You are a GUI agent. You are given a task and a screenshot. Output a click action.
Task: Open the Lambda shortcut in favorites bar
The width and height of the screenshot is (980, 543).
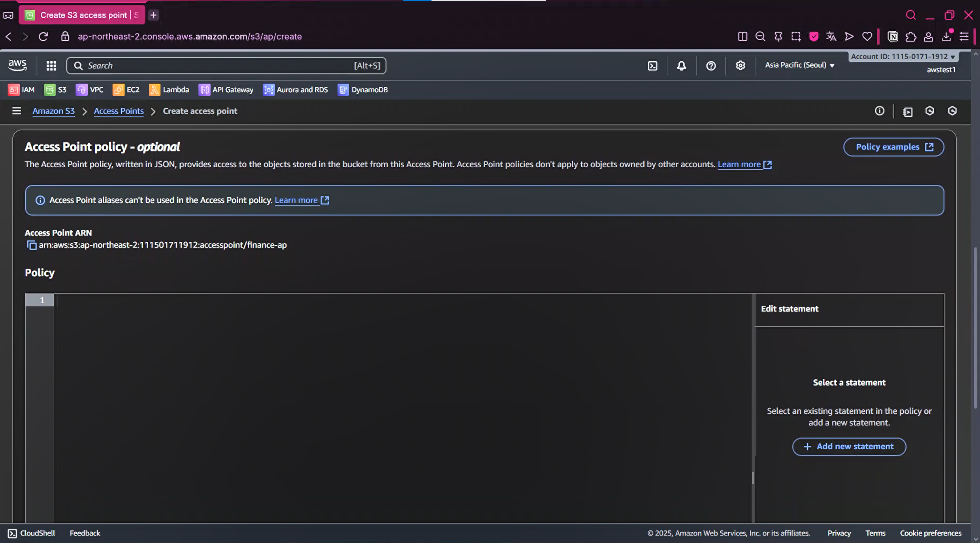pos(169,90)
